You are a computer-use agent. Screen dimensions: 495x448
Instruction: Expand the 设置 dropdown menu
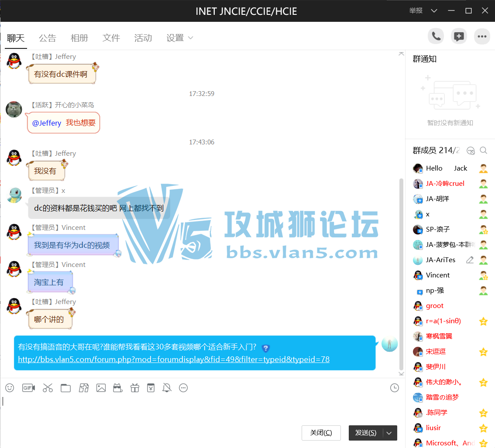pos(180,38)
